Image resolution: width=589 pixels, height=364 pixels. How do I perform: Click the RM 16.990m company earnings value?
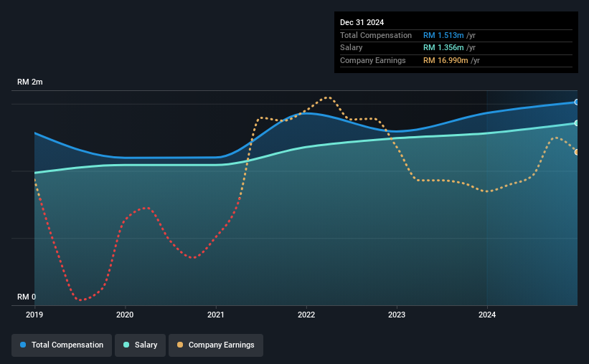pos(446,60)
